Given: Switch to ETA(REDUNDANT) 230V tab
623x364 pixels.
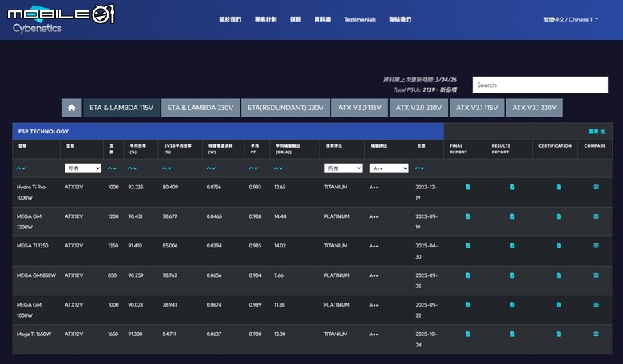Looking at the screenshot, I should [286, 108].
